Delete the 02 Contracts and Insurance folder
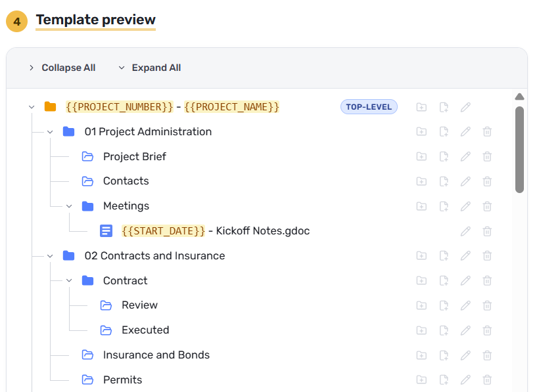The height and width of the screenshot is (392, 539). tap(487, 255)
